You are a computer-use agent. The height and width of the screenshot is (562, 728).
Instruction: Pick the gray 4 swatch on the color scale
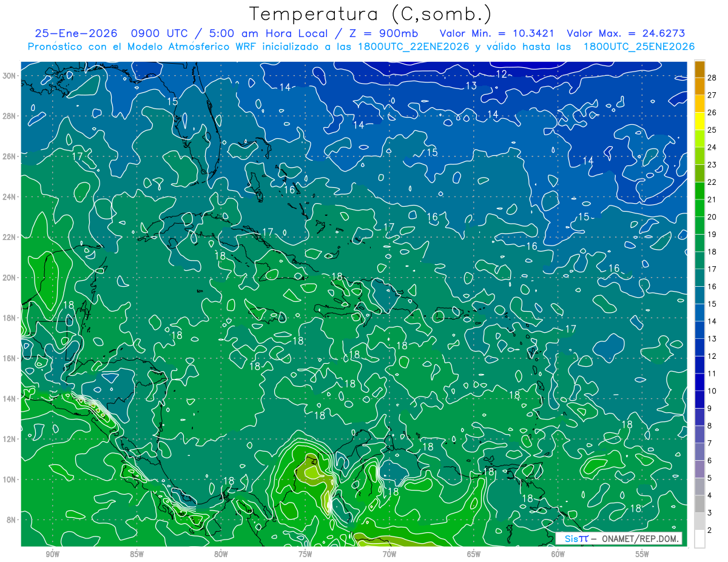click(699, 487)
